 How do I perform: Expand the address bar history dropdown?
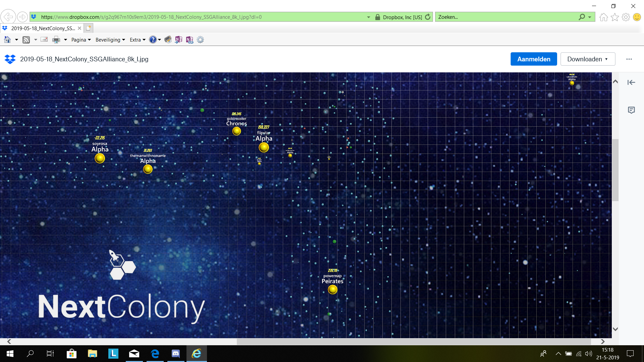[368, 17]
